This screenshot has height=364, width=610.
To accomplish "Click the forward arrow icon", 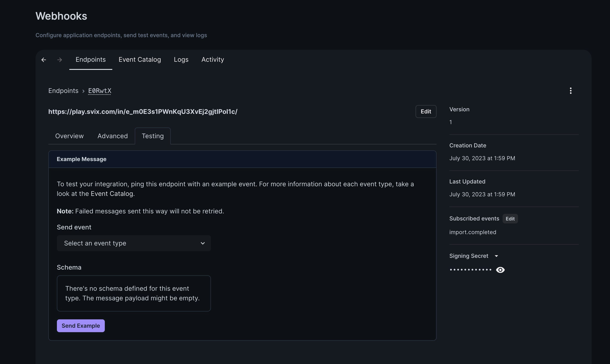I will tap(59, 60).
